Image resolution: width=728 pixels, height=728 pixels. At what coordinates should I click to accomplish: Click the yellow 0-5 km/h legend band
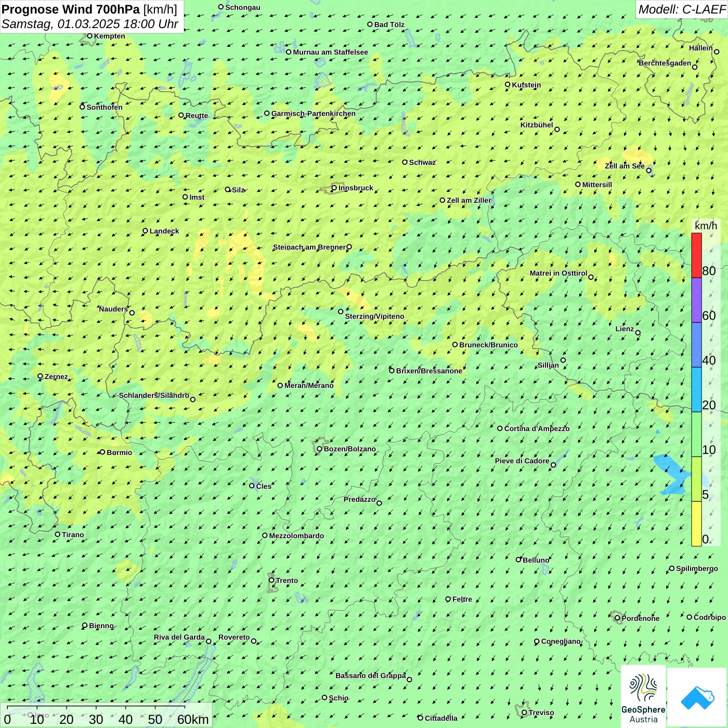[696, 524]
